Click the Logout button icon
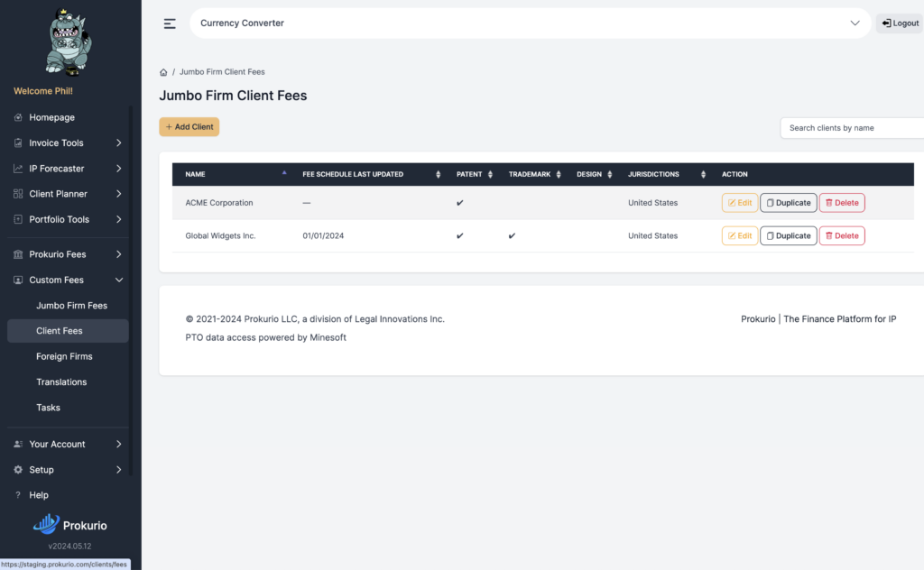This screenshot has width=924, height=570. coord(886,23)
